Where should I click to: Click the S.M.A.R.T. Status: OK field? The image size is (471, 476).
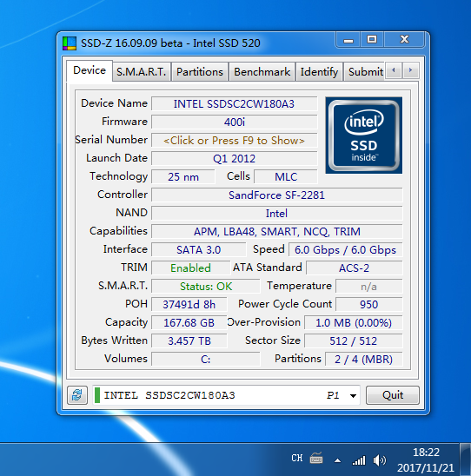click(x=206, y=287)
